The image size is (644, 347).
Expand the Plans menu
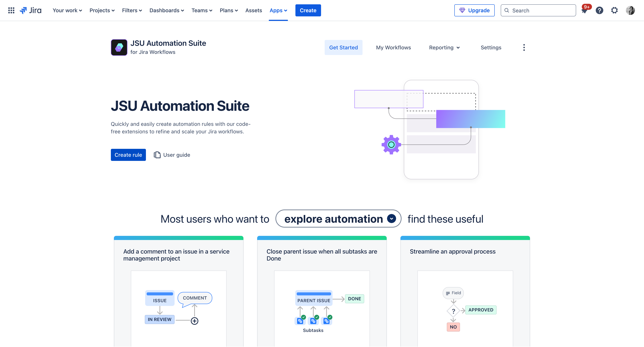click(229, 10)
